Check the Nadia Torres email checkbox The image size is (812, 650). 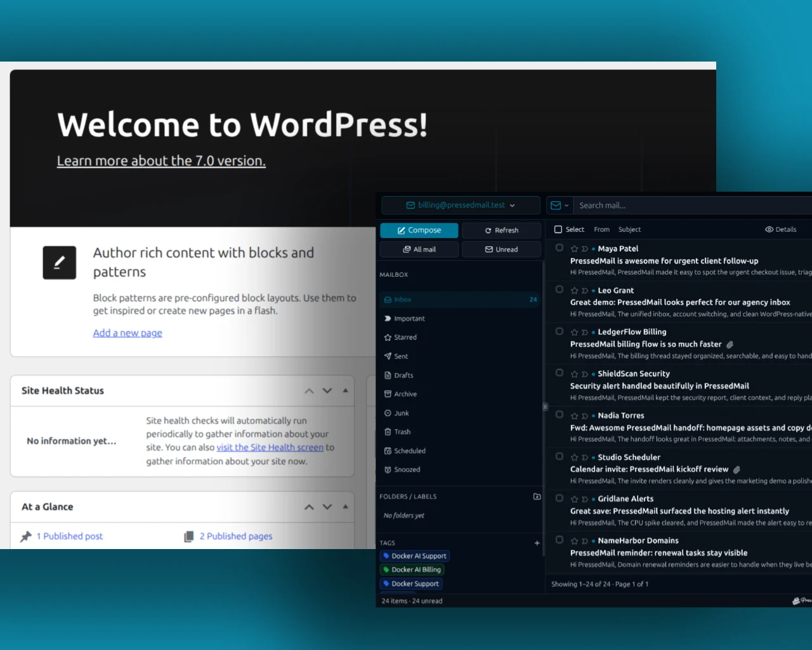[x=560, y=415]
